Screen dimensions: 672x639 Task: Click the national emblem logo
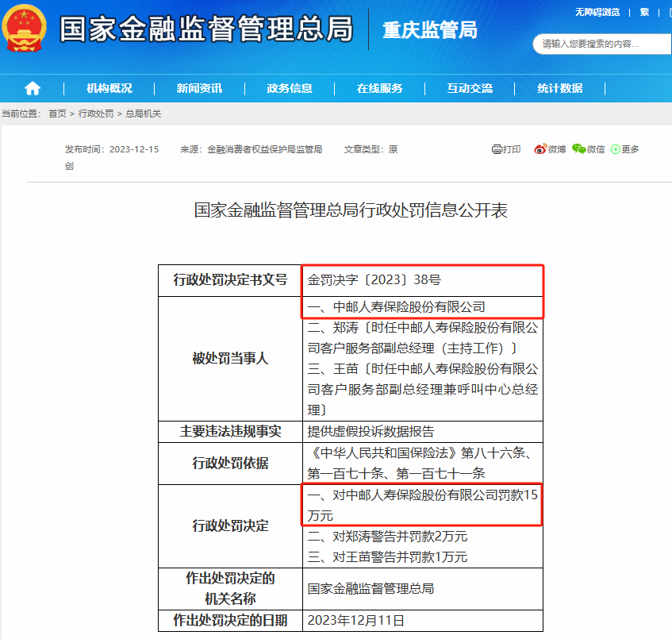pyautogui.click(x=24, y=29)
